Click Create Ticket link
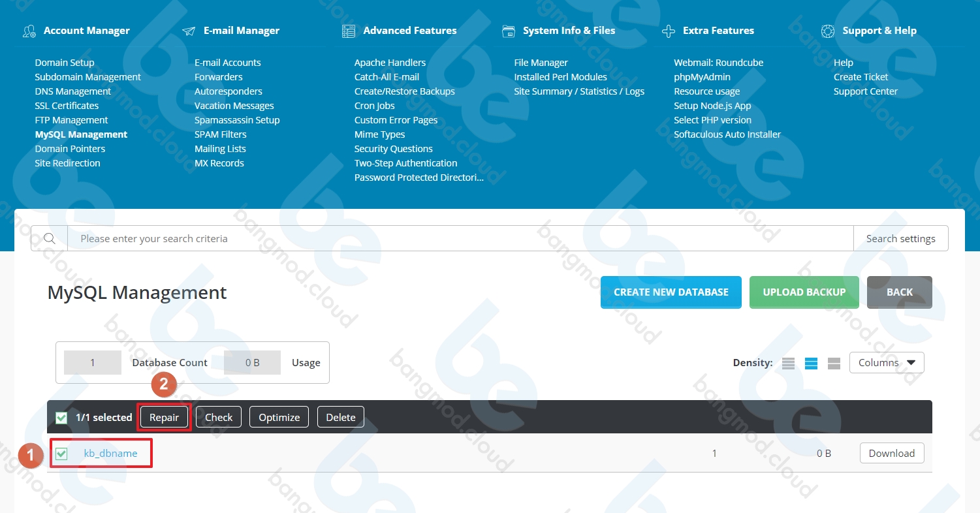This screenshot has width=980, height=513. 861,77
